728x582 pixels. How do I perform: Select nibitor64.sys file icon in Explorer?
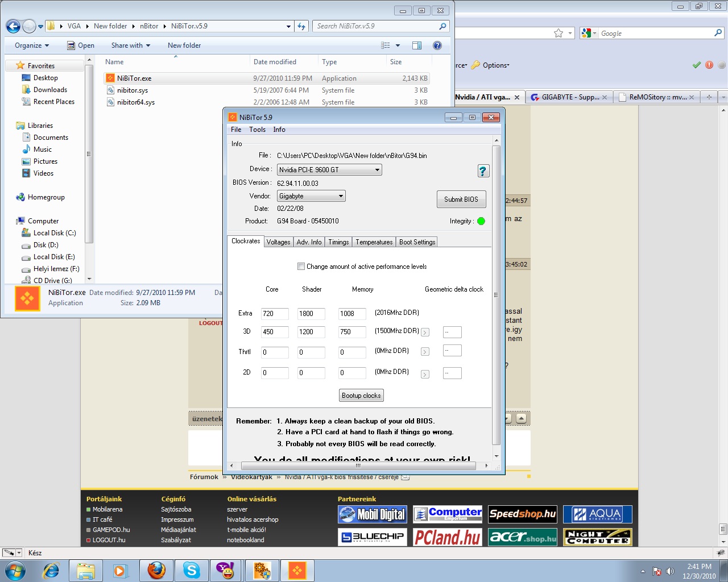110,102
